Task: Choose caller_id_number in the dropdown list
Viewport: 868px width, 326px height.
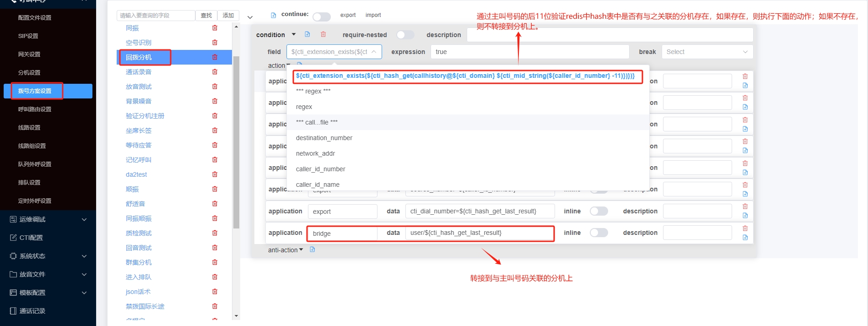Action: click(x=320, y=169)
